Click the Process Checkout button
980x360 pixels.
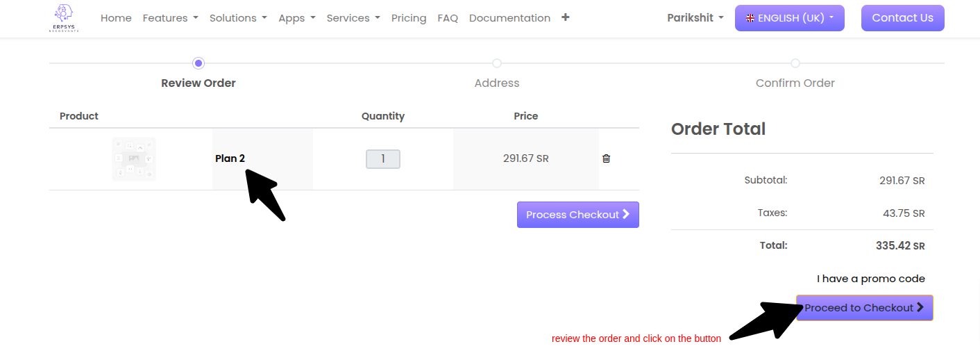[x=577, y=215]
